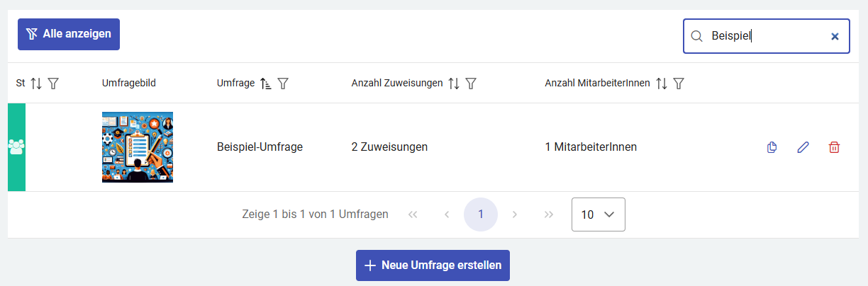868x286 pixels.
Task: Sort by Anzahl Zuweisungen column
Action: pyautogui.click(x=454, y=84)
